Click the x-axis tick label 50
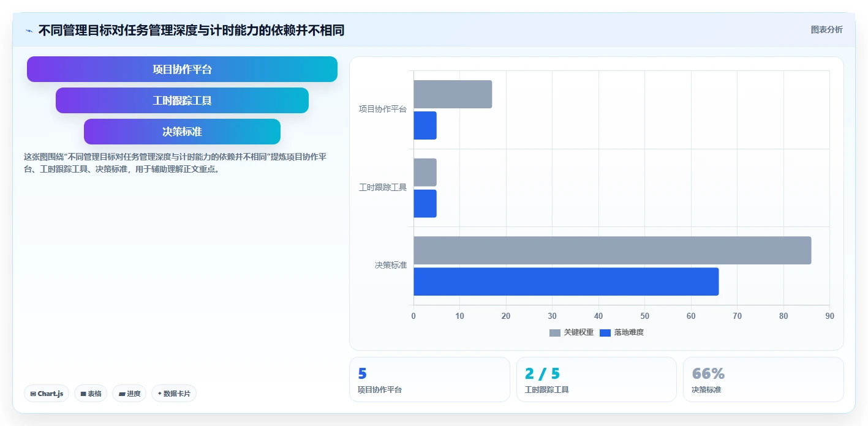The height and width of the screenshot is (426, 868). 644,316
